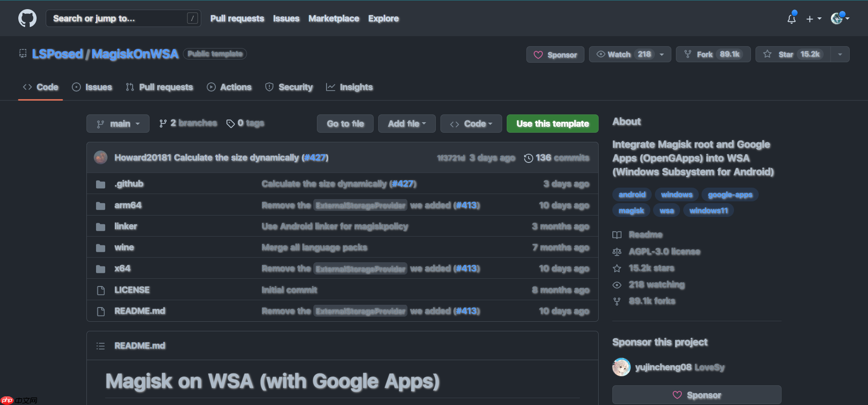Open the Add file dropdown
This screenshot has height=405, width=868.
coord(407,124)
